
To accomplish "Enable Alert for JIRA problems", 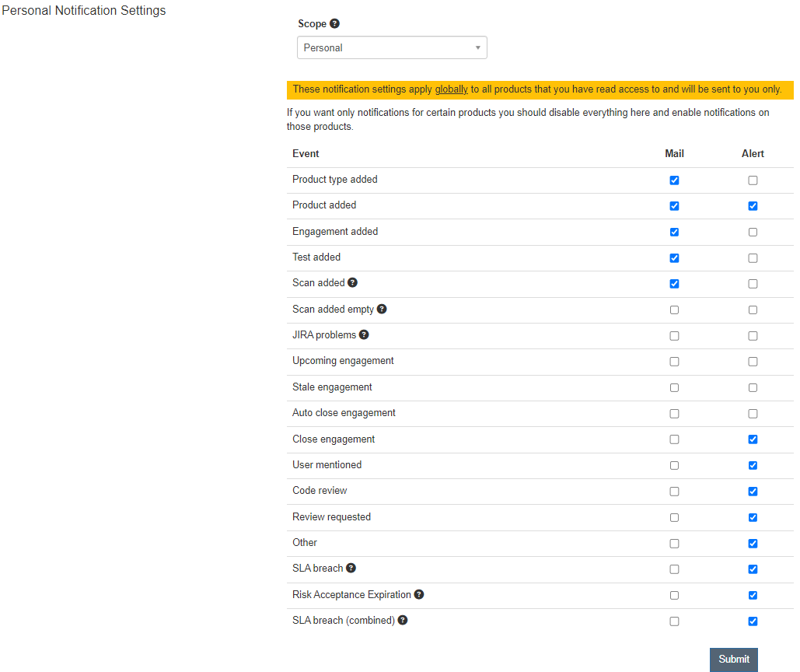I will [x=753, y=336].
